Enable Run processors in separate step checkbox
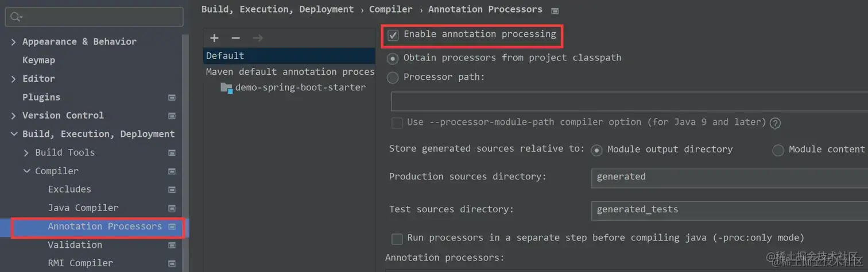The width and height of the screenshot is (868, 272). pyautogui.click(x=397, y=239)
